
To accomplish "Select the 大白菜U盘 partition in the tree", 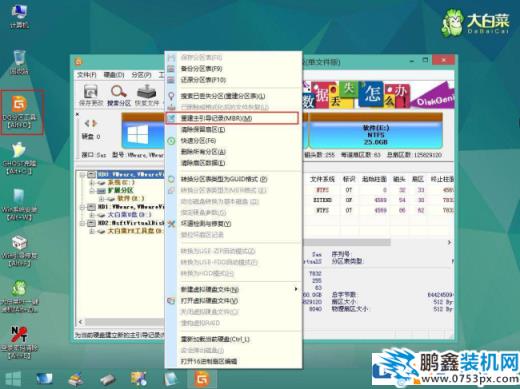I will 129,215.
